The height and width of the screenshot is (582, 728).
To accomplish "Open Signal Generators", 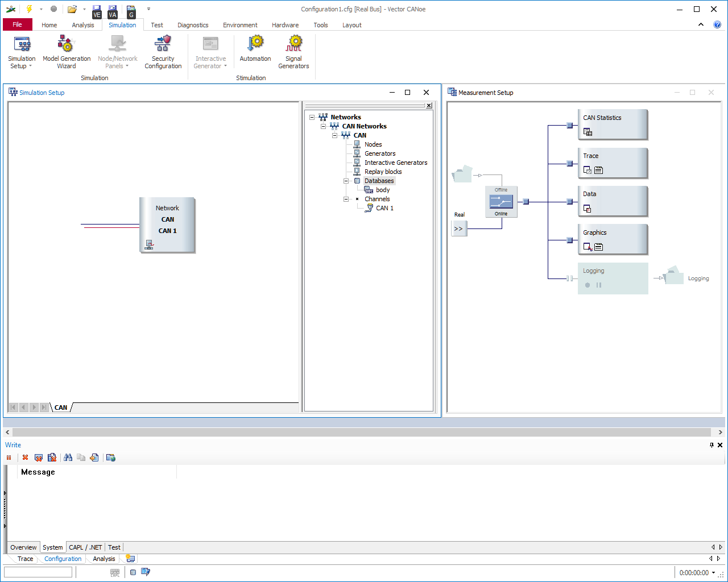I will [x=293, y=52].
